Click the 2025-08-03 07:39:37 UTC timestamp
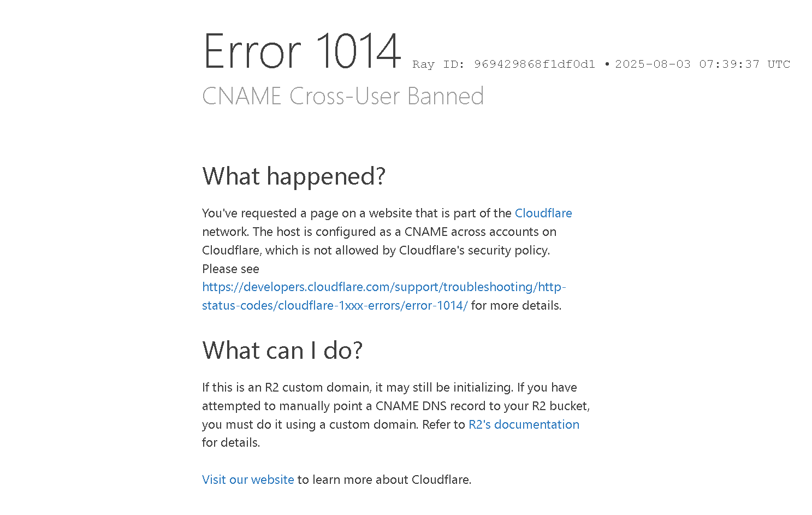812x515 pixels. coord(702,64)
